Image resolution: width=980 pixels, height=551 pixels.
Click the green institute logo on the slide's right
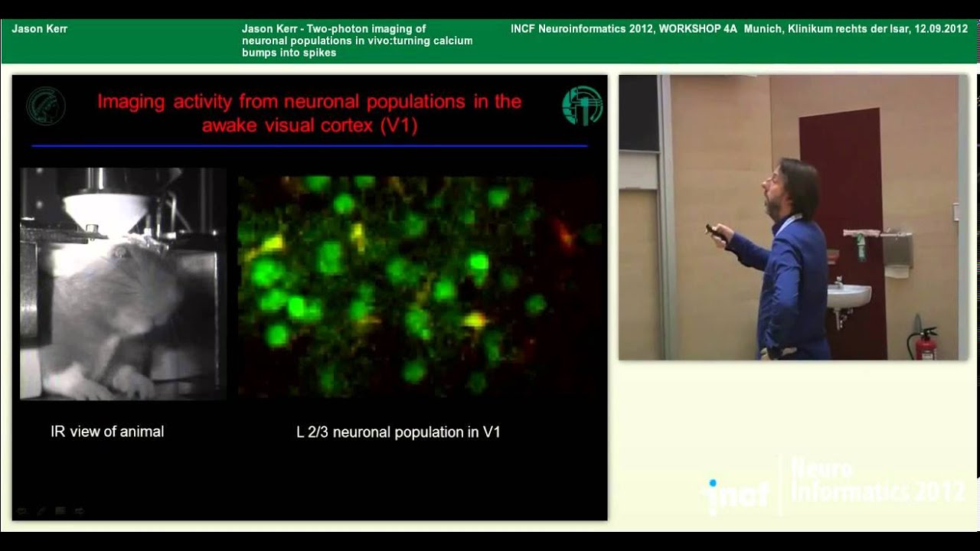[x=582, y=106]
